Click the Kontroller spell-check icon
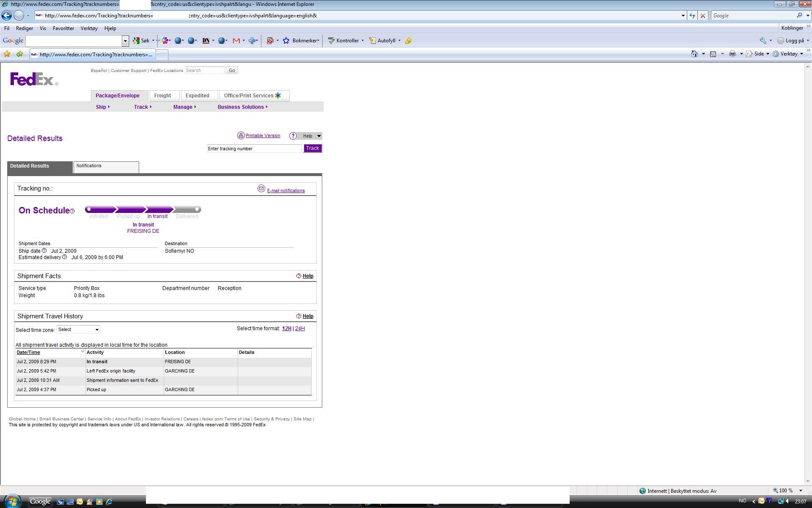The image size is (812, 508). tap(332, 41)
